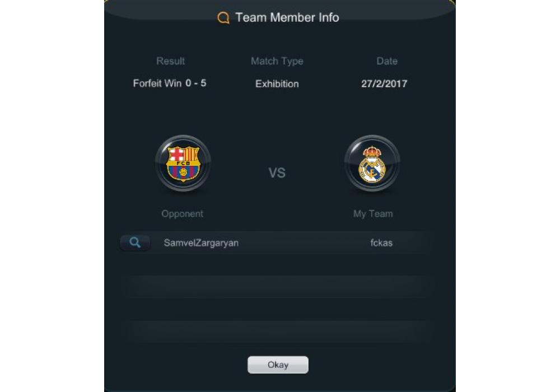Click the 27/2/2017 date value
Screen dimensions: 560x392
(x=384, y=84)
